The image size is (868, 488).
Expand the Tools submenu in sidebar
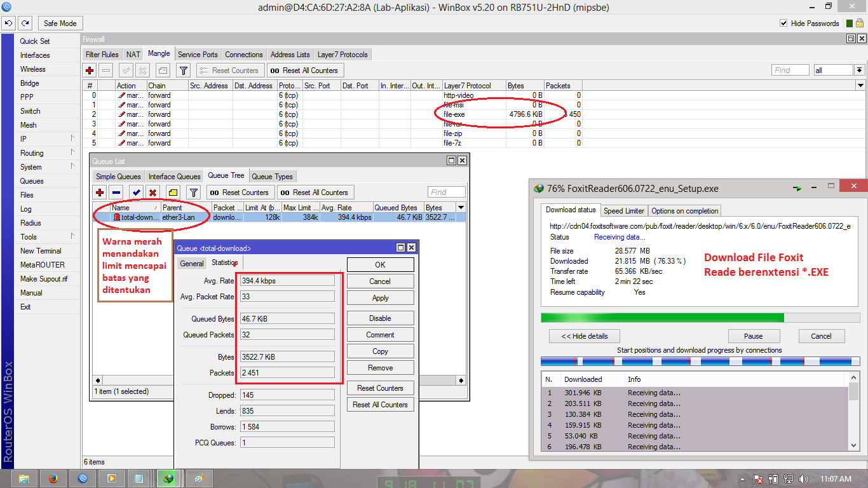coord(72,236)
